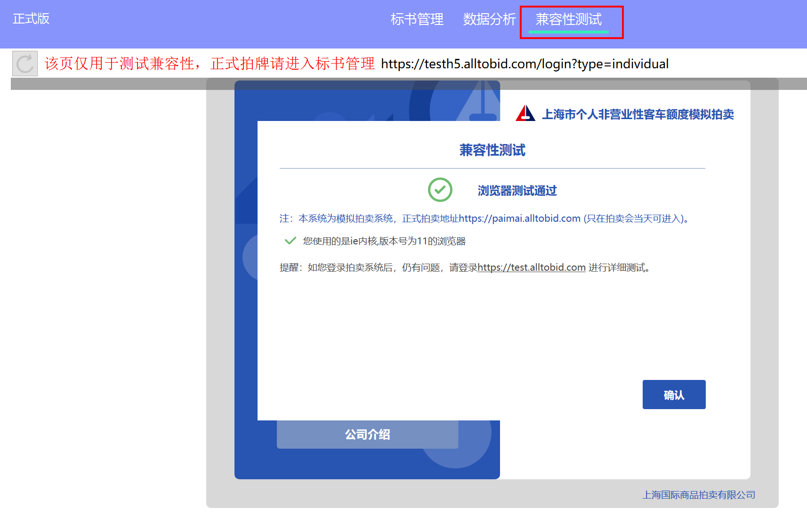Open the https://test.alltobid.com link
This screenshot has height=532, width=807.
coord(531,267)
